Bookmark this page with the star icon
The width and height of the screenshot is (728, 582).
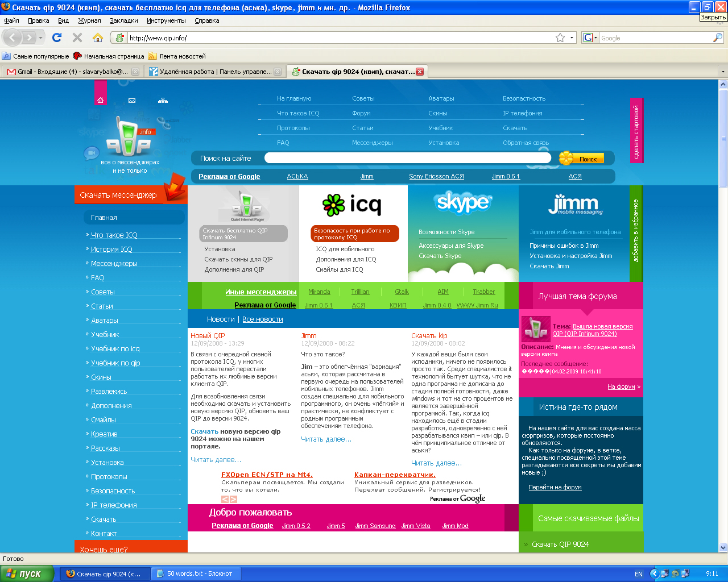point(560,38)
